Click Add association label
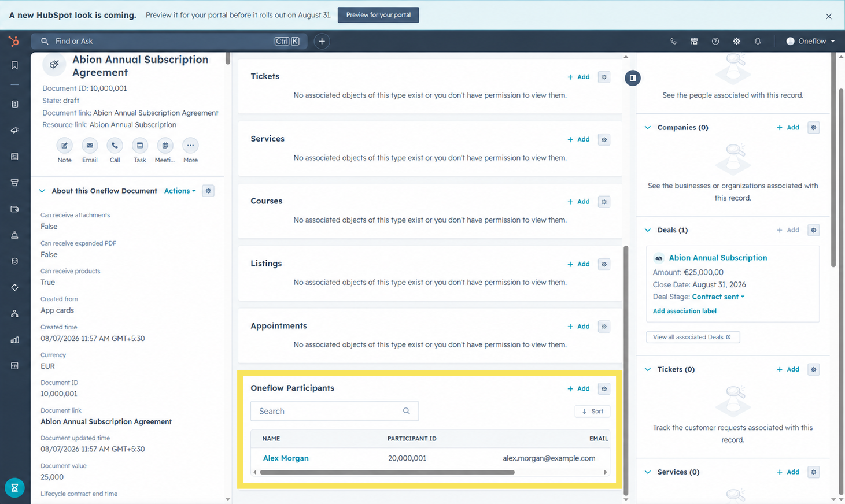 (x=684, y=311)
